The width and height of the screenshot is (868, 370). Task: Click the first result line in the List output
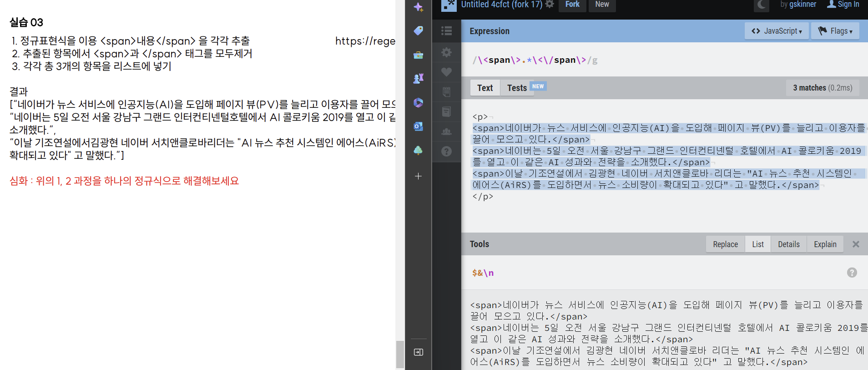pyautogui.click(x=666, y=305)
